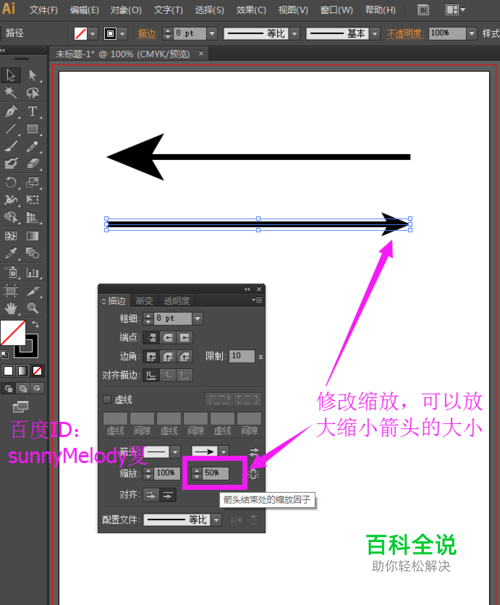Extend arrow tip beyond path end
The width and height of the screenshot is (500, 605).
tap(151, 495)
